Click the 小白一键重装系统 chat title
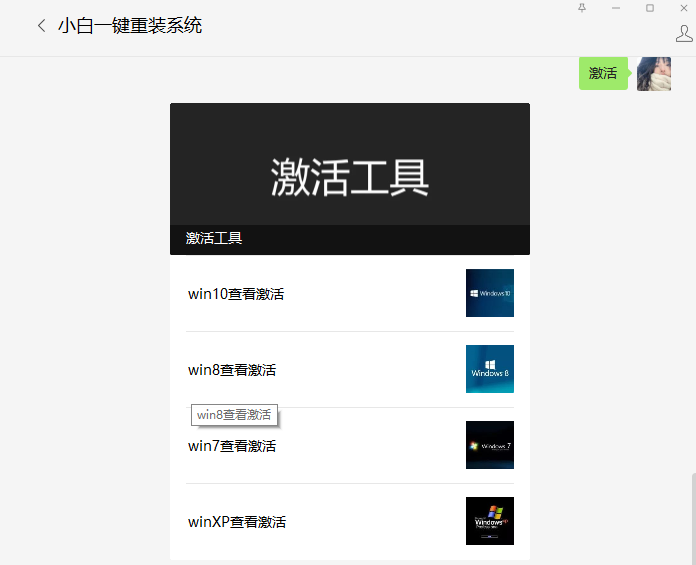This screenshot has height=565, width=696. click(x=130, y=26)
